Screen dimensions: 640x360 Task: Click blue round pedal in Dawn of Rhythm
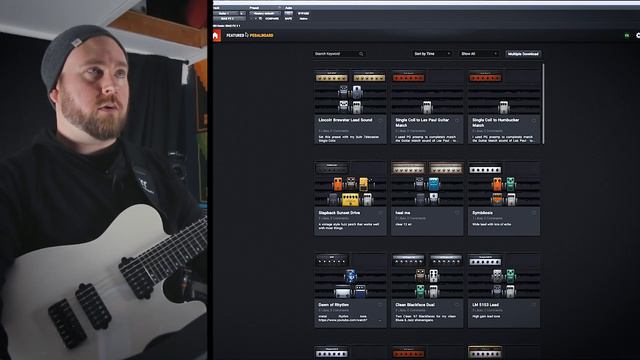(350, 276)
